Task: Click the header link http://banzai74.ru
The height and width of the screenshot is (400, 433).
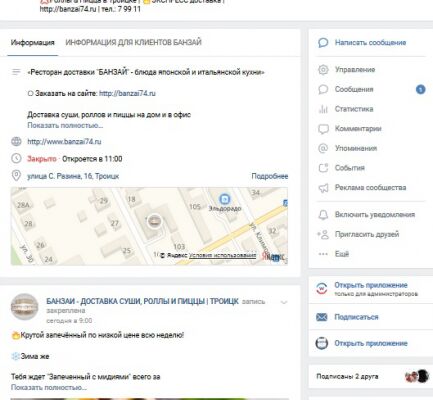Action: point(68,9)
